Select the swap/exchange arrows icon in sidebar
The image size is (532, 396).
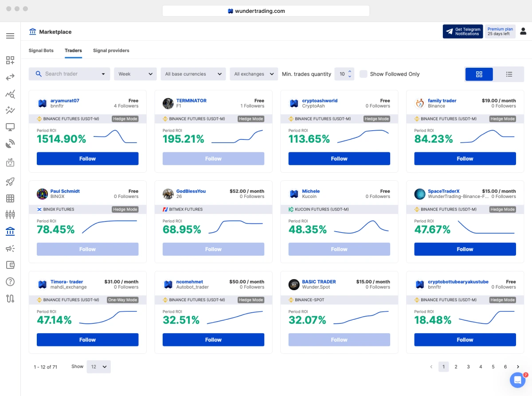[x=10, y=77]
